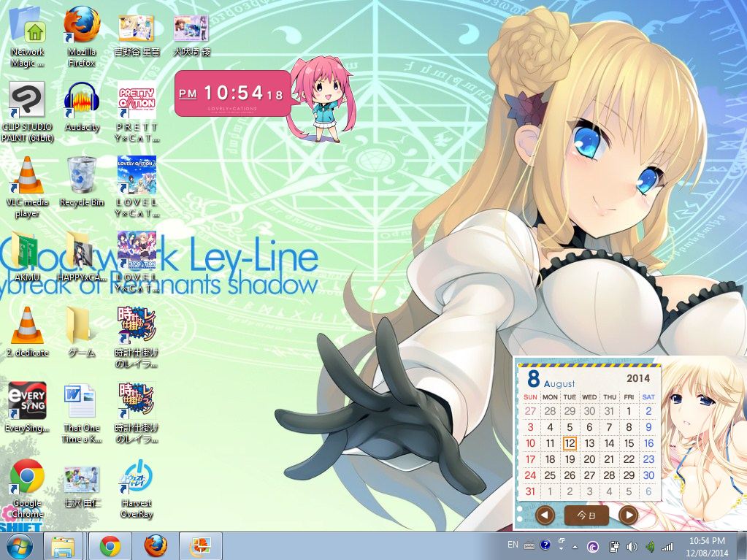The height and width of the screenshot is (560, 747).
Task: Select the PRETTY×CATION shortcut icon
Action: 137,112
